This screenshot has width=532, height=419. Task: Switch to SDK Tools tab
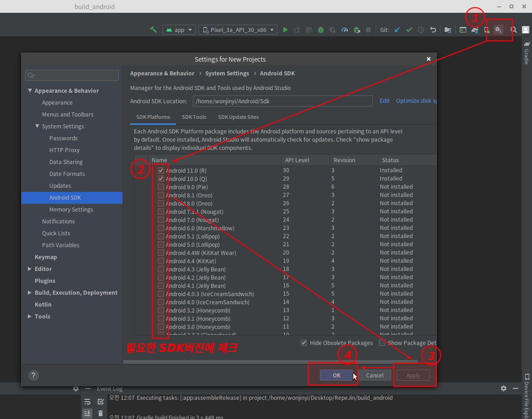tap(194, 117)
